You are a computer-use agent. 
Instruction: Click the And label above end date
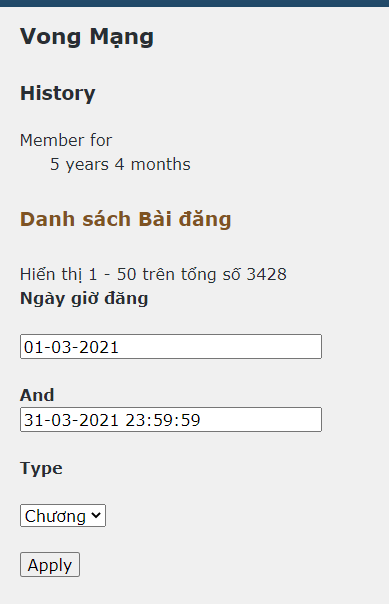point(37,395)
